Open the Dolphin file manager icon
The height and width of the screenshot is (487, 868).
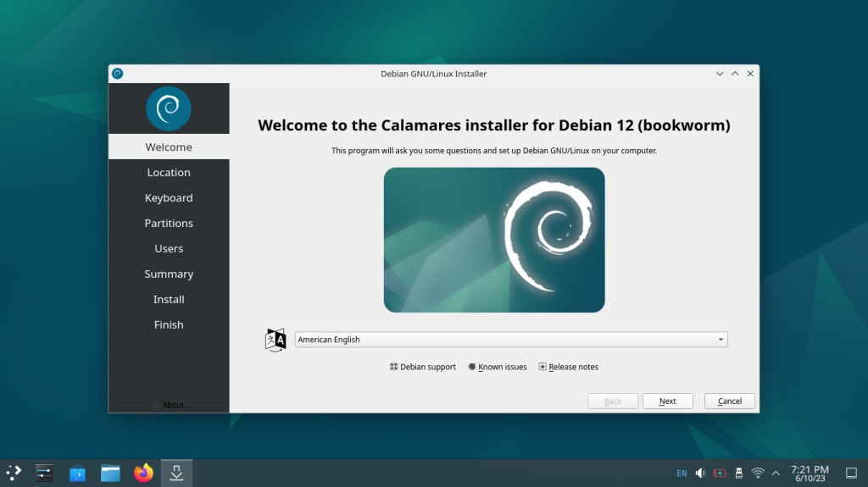[x=110, y=473]
